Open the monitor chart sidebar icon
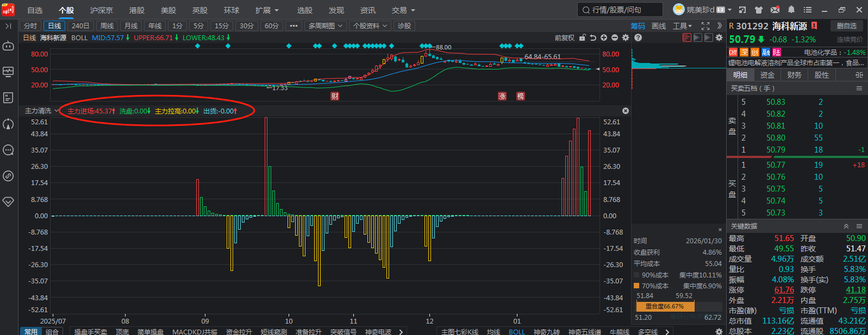Screen dimensions: 868x335 (8, 72)
